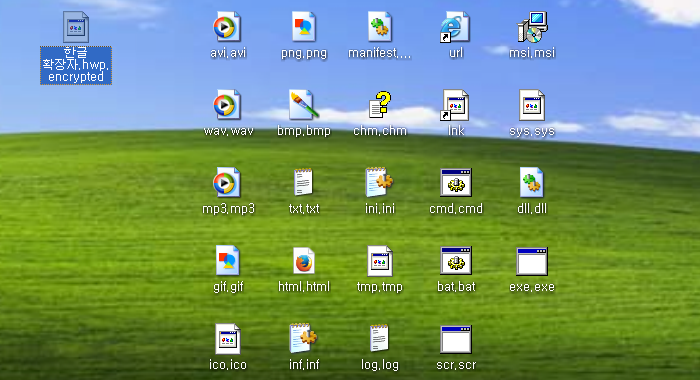This screenshot has width=700, height=380.
Task: Select the inf.inf setup information icon
Action: click(304, 338)
